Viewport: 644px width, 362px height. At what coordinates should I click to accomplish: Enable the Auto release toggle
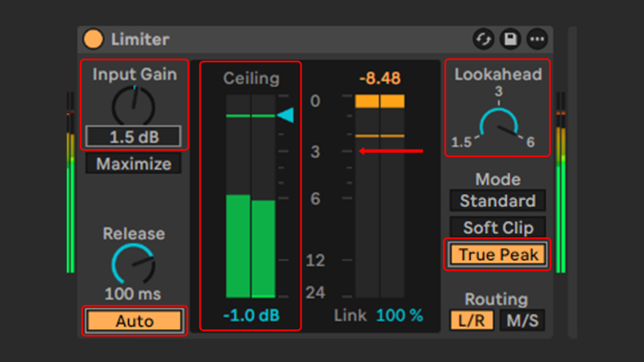133,321
